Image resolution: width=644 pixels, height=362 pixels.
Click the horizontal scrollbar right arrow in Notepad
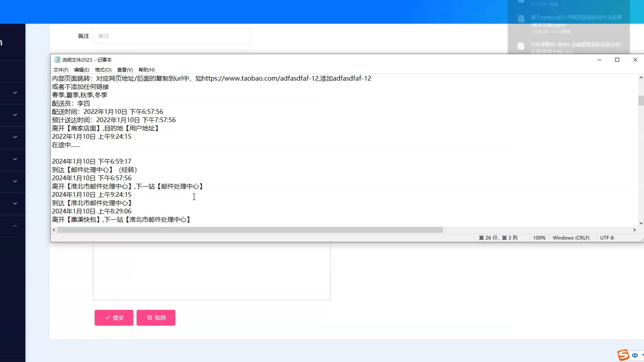[635, 230]
